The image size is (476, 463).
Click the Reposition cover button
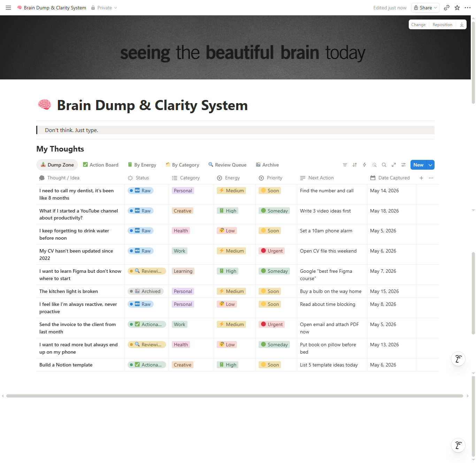coord(443,25)
